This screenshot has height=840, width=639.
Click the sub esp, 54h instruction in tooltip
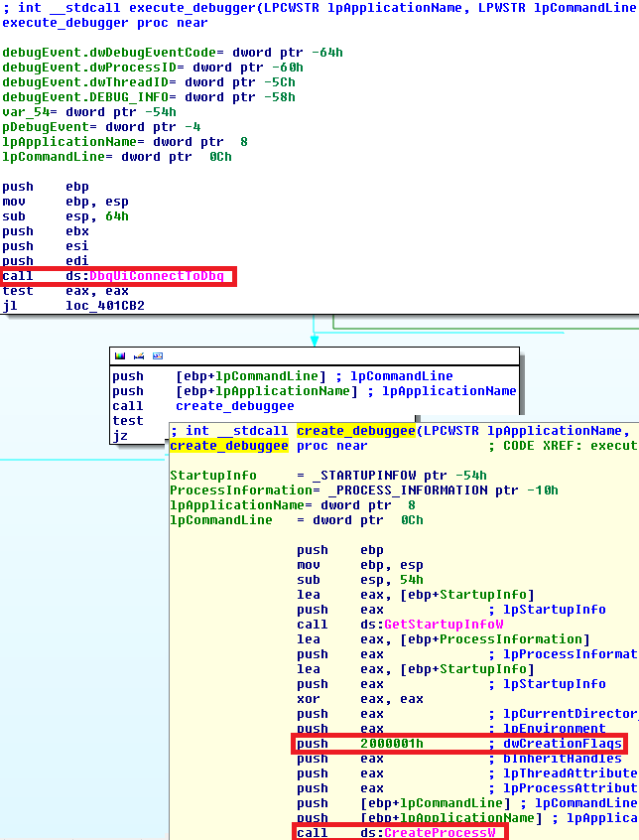tap(360, 580)
